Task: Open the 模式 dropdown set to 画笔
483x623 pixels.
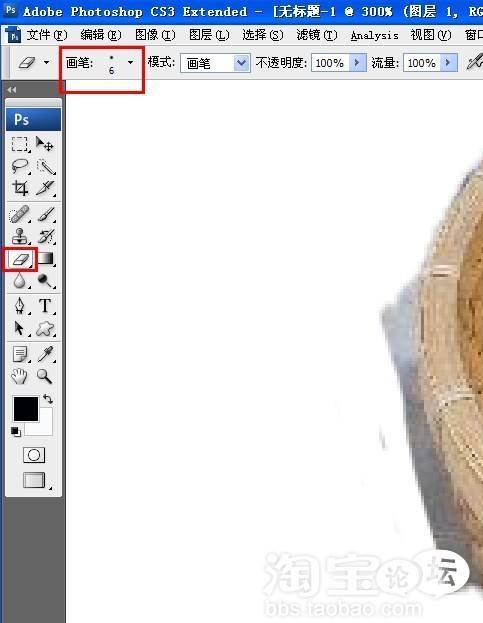Action: (x=215, y=63)
